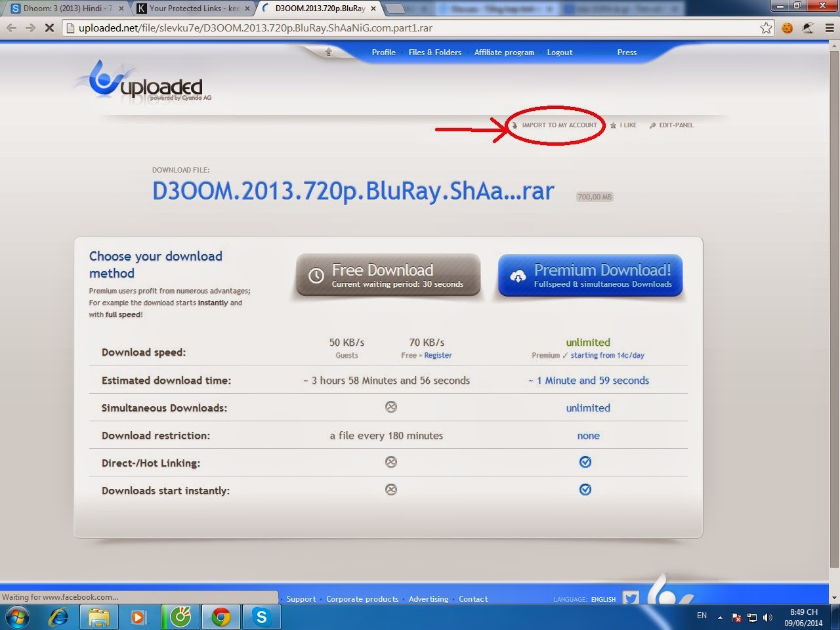Viewport: 840px width, 630px height.
Task: Open the EDIT-PANEL link
Action: [676, 125]
